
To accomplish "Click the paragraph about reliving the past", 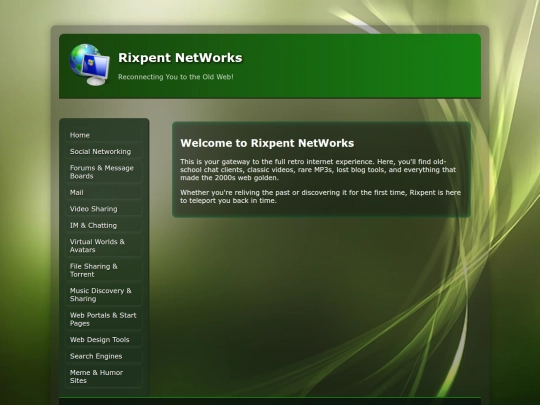I will point(320,197).
